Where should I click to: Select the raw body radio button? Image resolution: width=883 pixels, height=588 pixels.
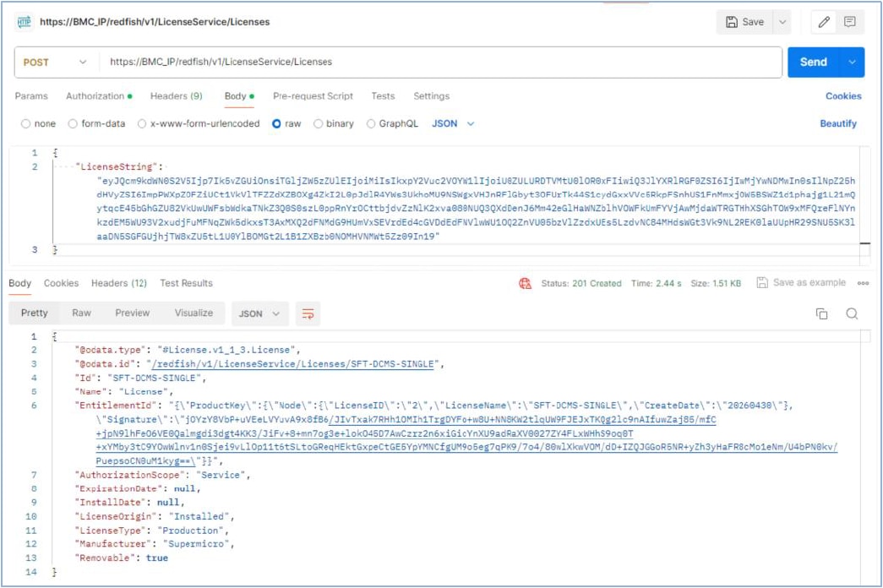[x=276, y=124]
